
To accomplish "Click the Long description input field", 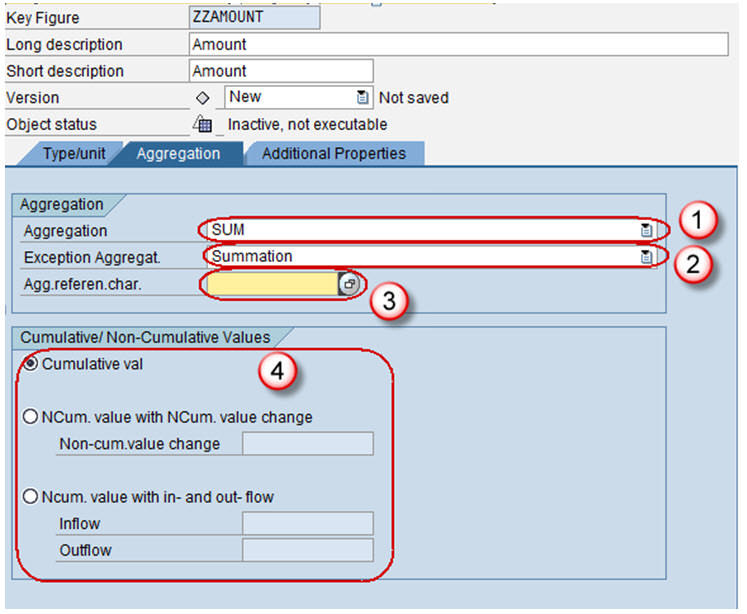I will 458,45.
